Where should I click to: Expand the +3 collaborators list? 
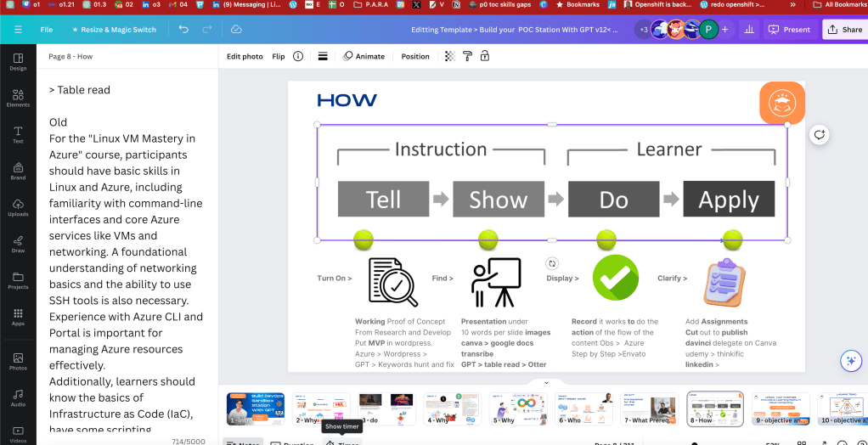click(643, 30)
